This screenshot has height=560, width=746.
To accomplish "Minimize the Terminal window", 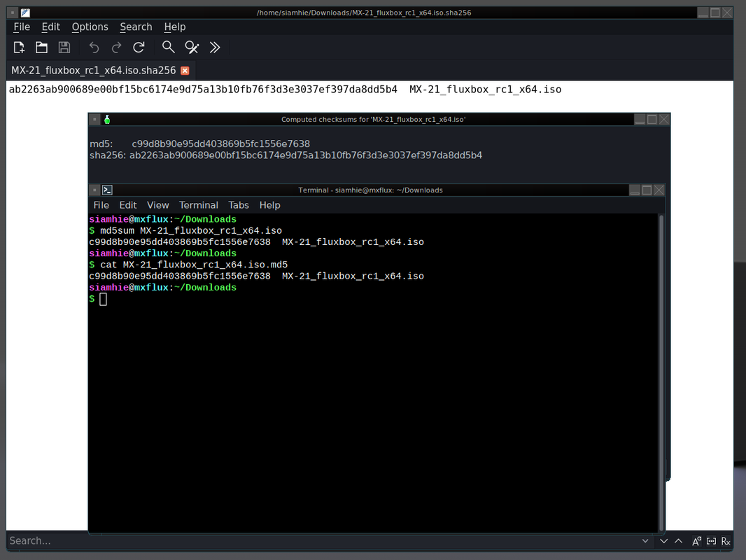I will (x=635, y=190).
